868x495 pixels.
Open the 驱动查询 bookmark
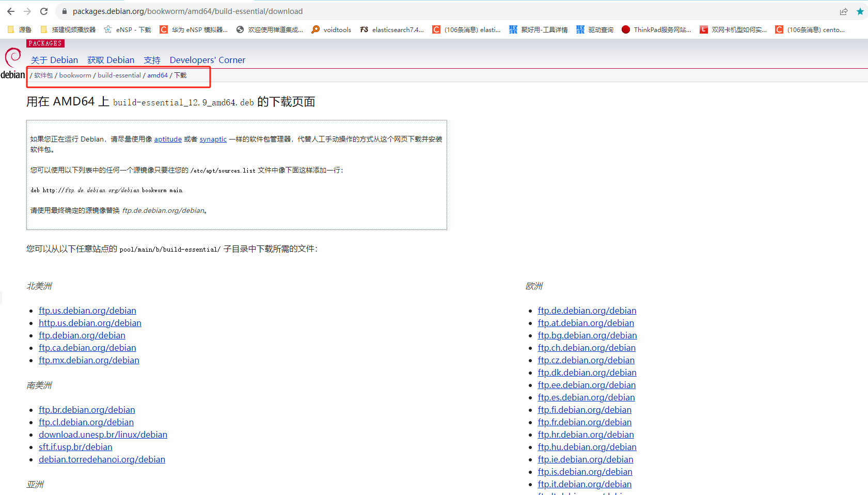tap(595, 29)
